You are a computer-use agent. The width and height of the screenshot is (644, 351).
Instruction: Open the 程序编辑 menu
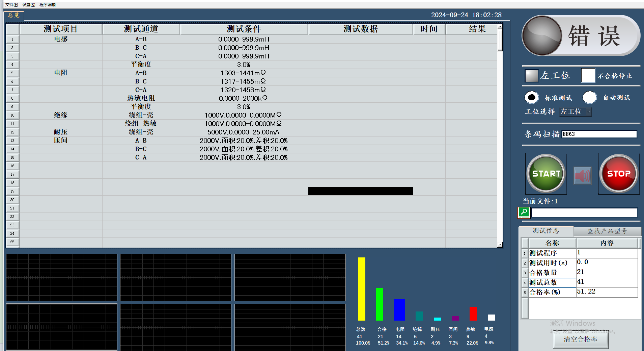pyautogui.click(x=48, y=5)
